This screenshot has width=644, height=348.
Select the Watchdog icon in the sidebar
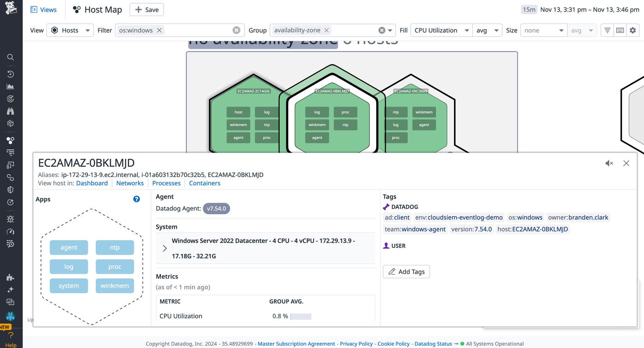coord(10,98)
